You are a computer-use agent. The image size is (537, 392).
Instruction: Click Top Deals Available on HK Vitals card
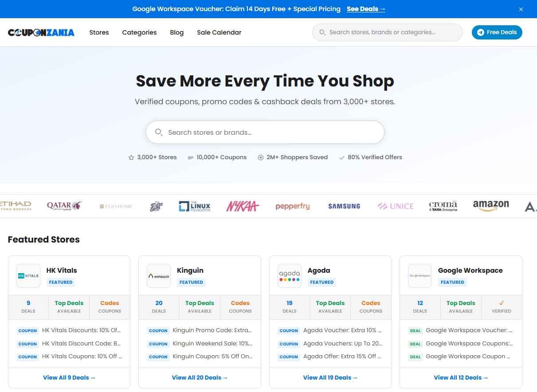[x=69, y=307]
